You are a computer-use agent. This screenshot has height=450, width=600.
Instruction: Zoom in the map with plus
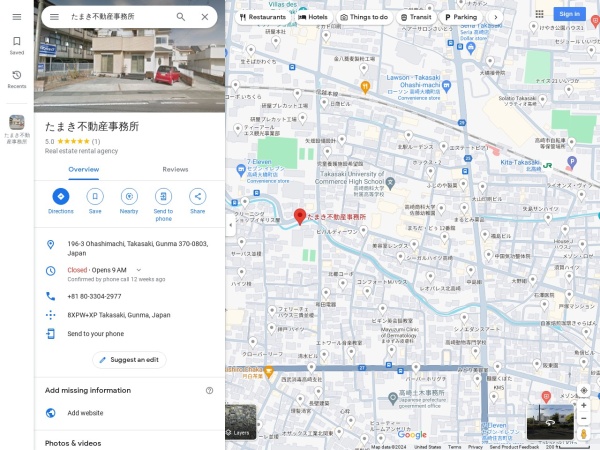tap(584, 405)
